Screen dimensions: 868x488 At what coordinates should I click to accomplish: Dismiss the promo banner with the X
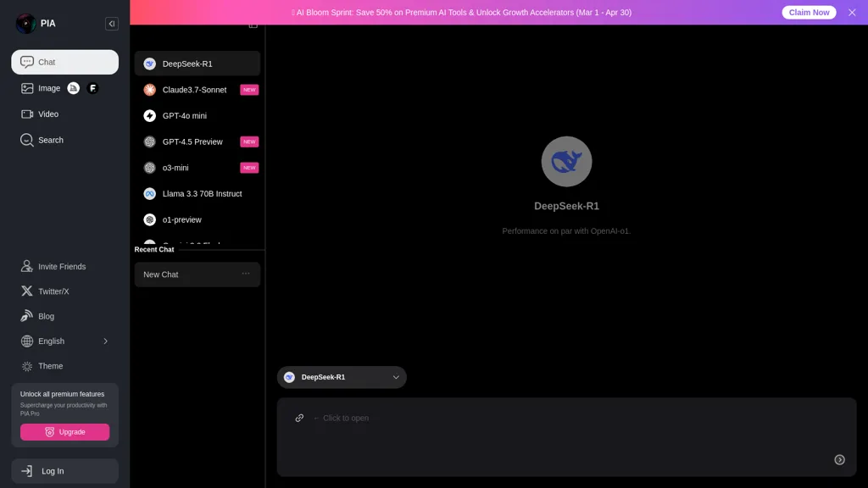point(852,12)
